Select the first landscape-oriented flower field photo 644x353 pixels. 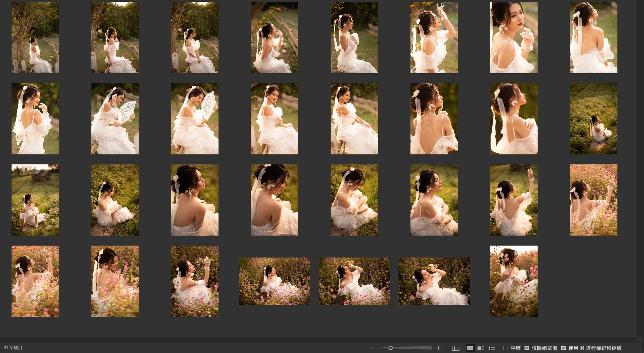click(274, 281)
